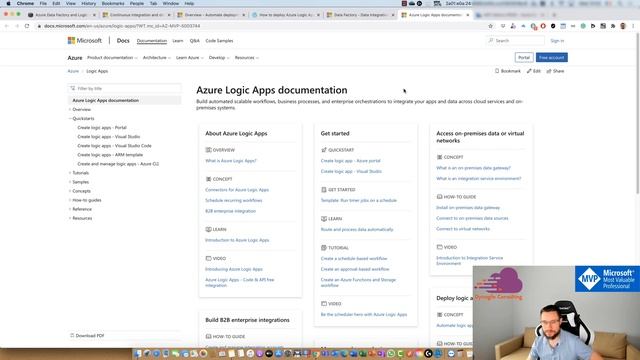Viewport: 640px width, 360px height.
Task: Click the Free account button
Action: (551, 58)
